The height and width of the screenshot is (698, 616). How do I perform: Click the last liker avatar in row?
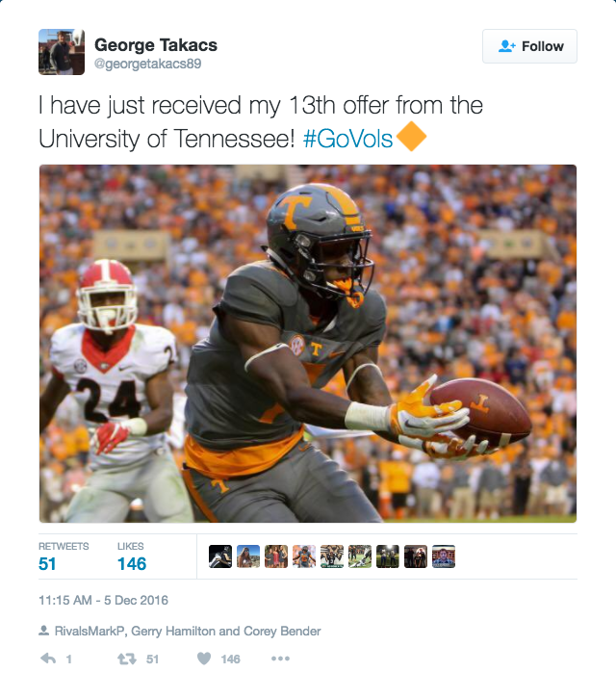(x=444, y=556)
